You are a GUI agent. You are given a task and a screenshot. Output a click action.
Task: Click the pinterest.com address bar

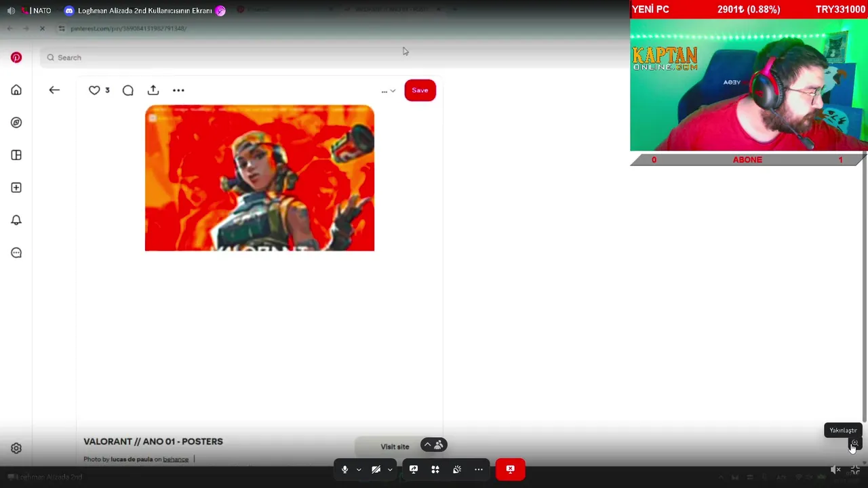click(x=128, y=28)
